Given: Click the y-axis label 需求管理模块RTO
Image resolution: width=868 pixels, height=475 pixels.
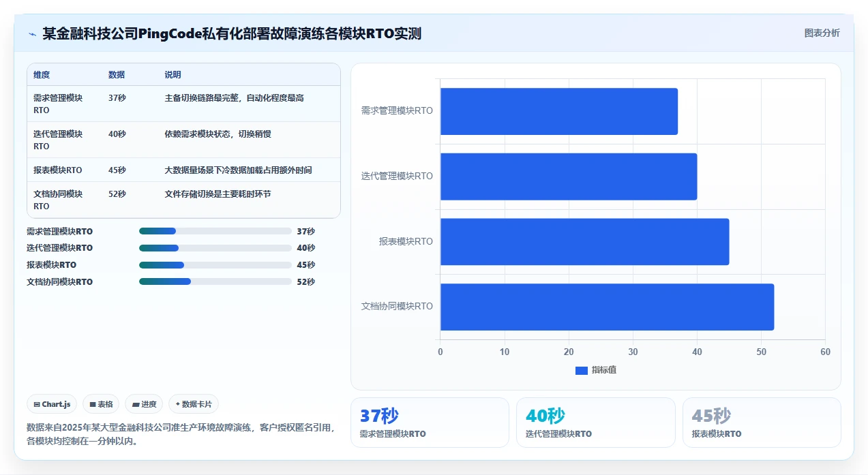Looking at the screenshot, I should pos(397,111).
